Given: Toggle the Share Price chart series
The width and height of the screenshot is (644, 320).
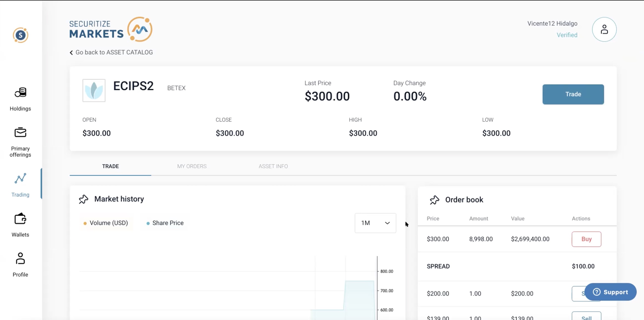Looking at the screenshot, I should click(x=165, y=223).
